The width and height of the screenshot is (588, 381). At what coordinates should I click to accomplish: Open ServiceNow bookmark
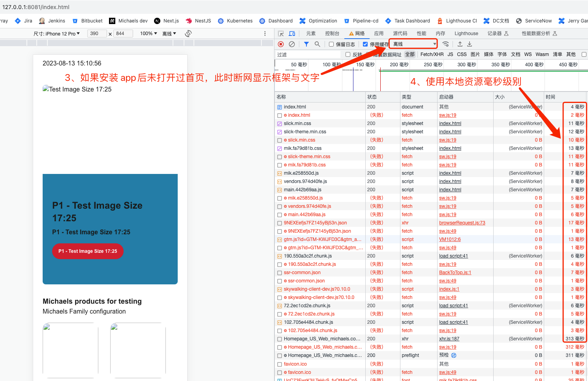pyautogui.click(x=534, y=21)
